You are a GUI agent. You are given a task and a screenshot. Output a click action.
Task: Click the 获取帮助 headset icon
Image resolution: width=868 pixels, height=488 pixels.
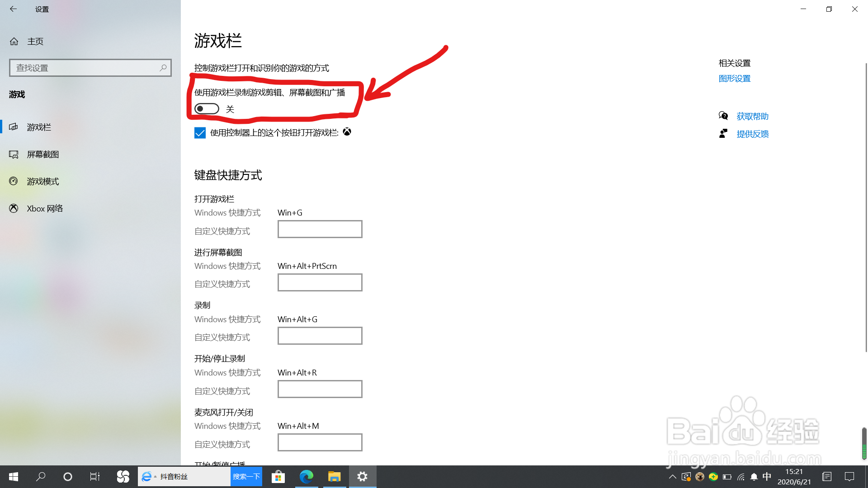724,116
